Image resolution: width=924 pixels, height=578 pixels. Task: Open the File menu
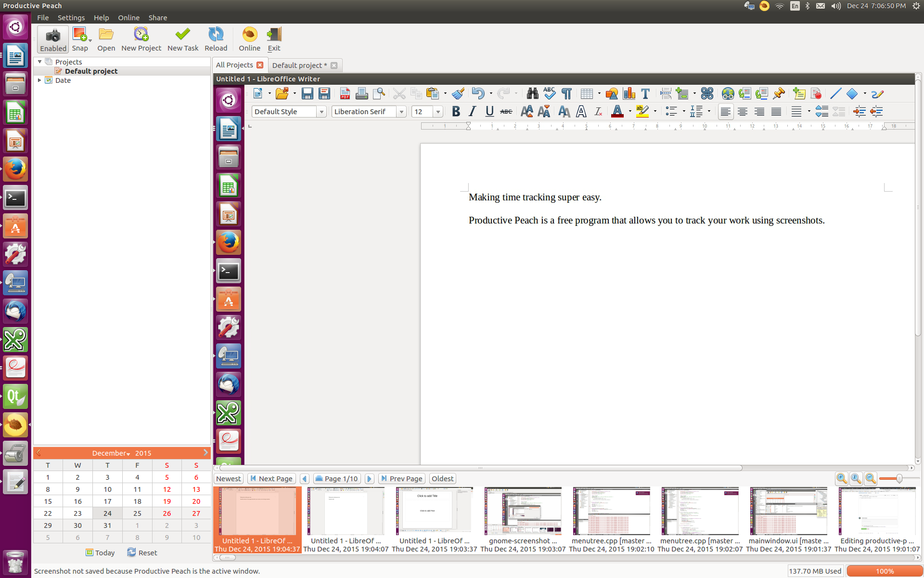click(x=43, y=18)
